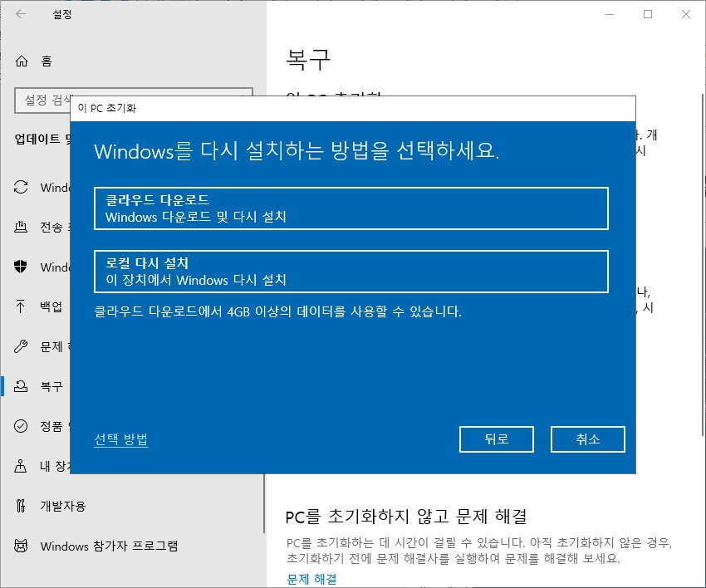Open the 정품 인증 section
Viewport: 706px width, 588px height.
pyautogui.click(x=46, y=426)
